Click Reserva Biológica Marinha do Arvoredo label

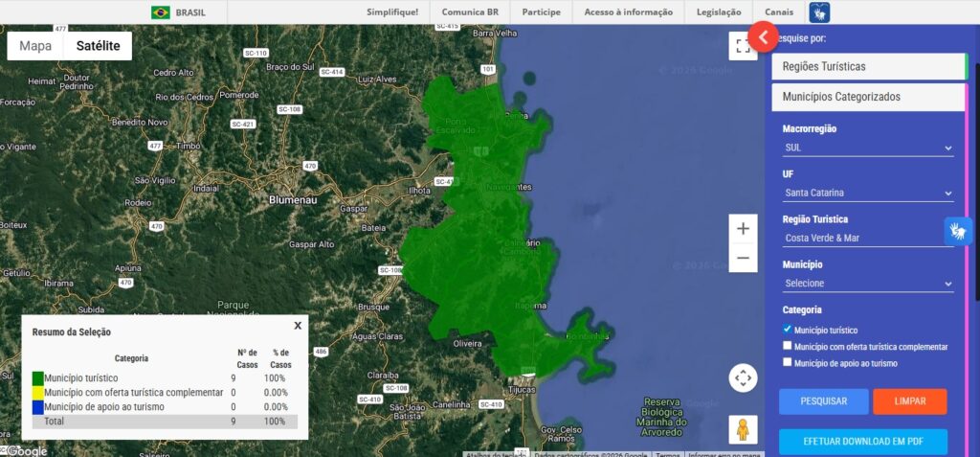(662, 417)
